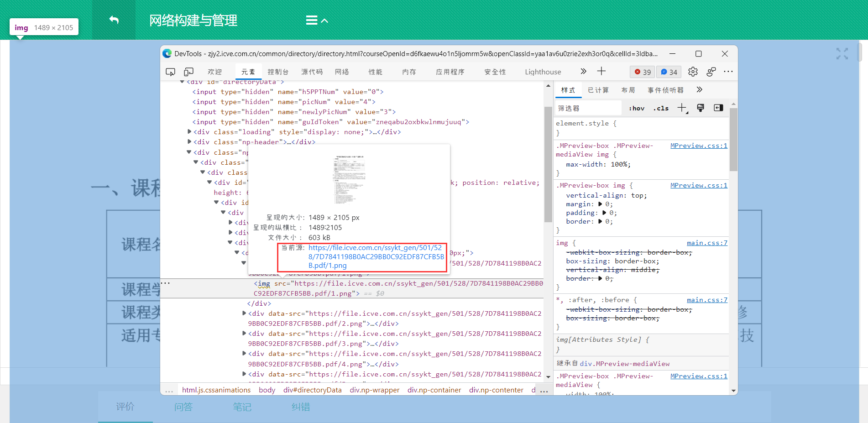Open the 内存 tab
This screenshot has height=423, width=868.
(x=409, y=72)
